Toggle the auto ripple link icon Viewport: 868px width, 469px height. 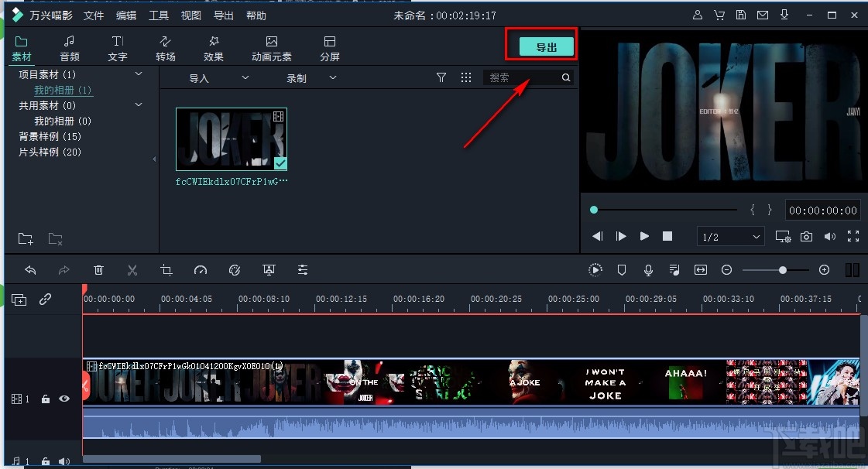pos(46,300)
